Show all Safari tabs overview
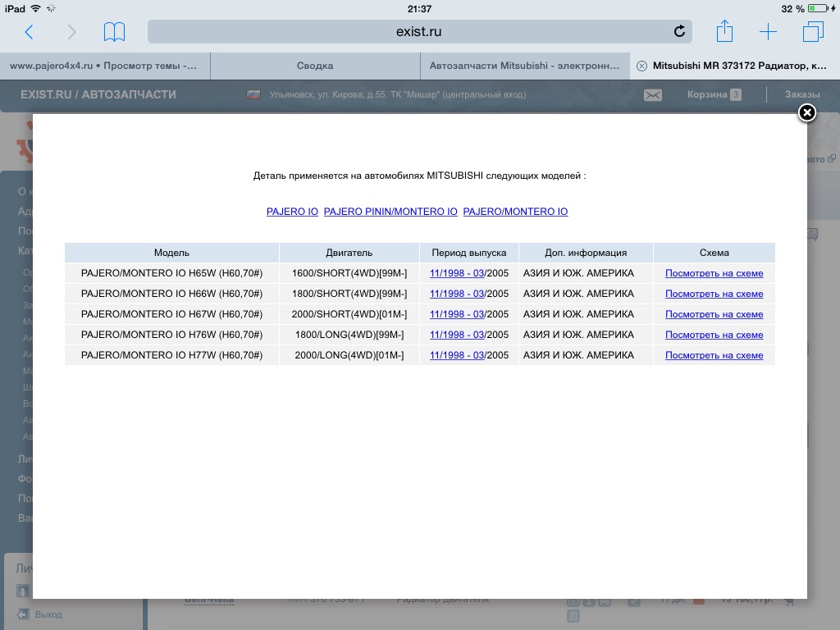 (x=813, y=32)
